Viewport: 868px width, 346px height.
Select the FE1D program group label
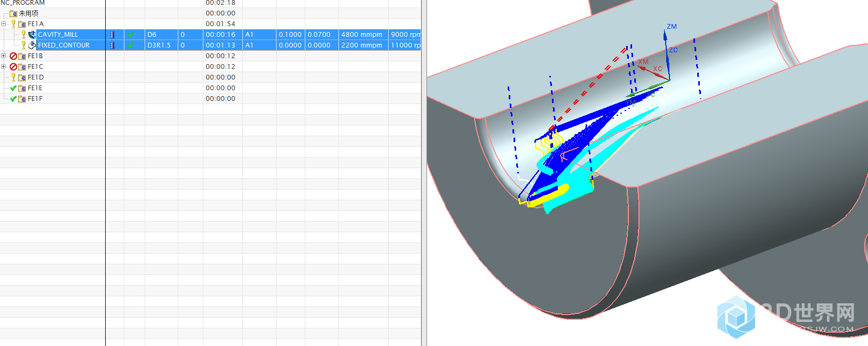click(36, 77)
